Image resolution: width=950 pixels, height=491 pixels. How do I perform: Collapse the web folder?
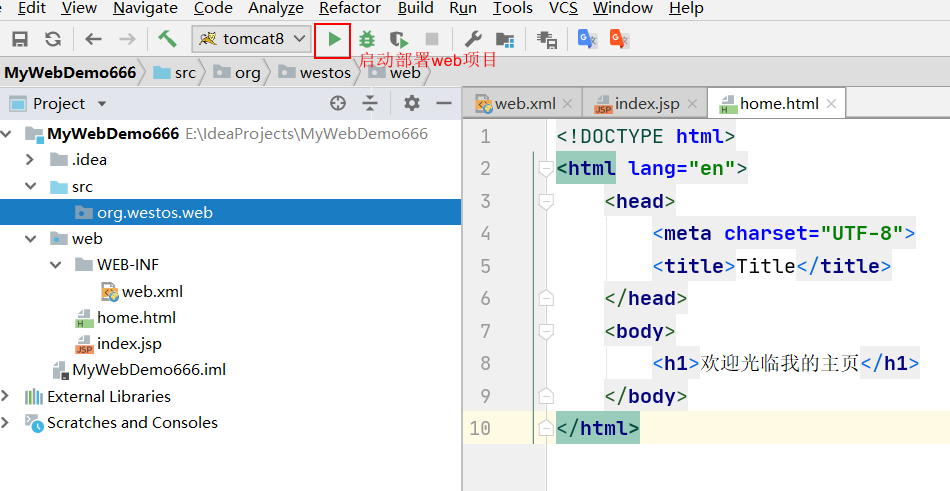point(30,239)
